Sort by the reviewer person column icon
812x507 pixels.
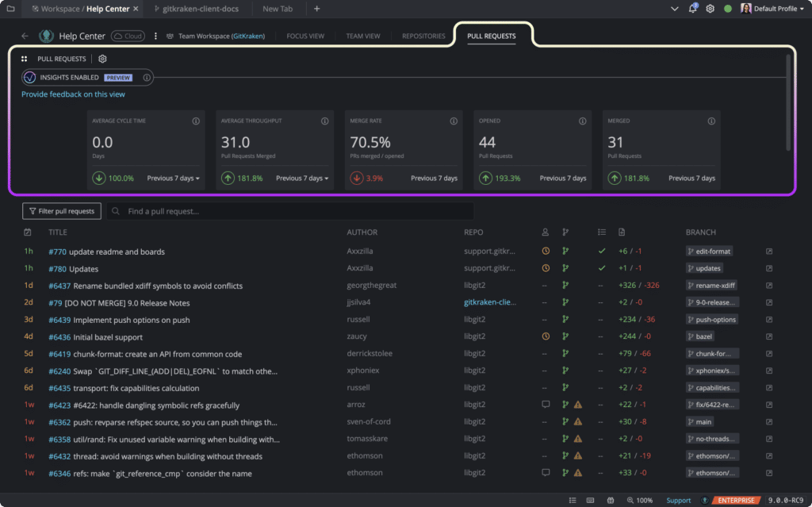546,232
